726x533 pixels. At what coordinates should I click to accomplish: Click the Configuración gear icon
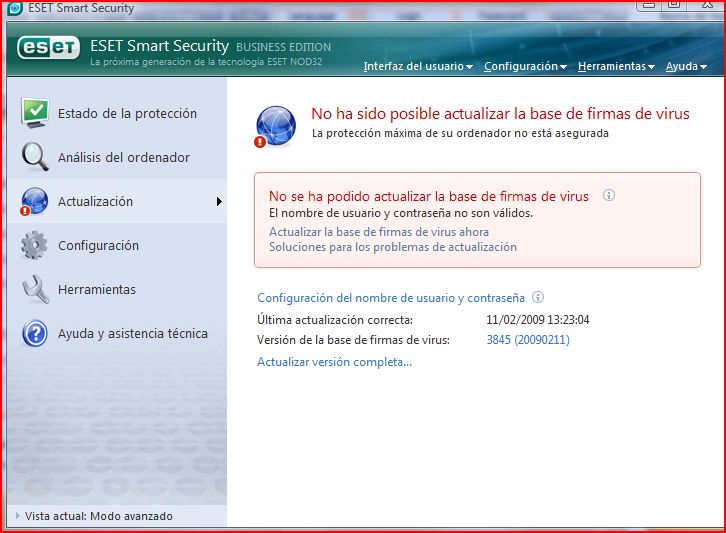click(x=35, y=245)
